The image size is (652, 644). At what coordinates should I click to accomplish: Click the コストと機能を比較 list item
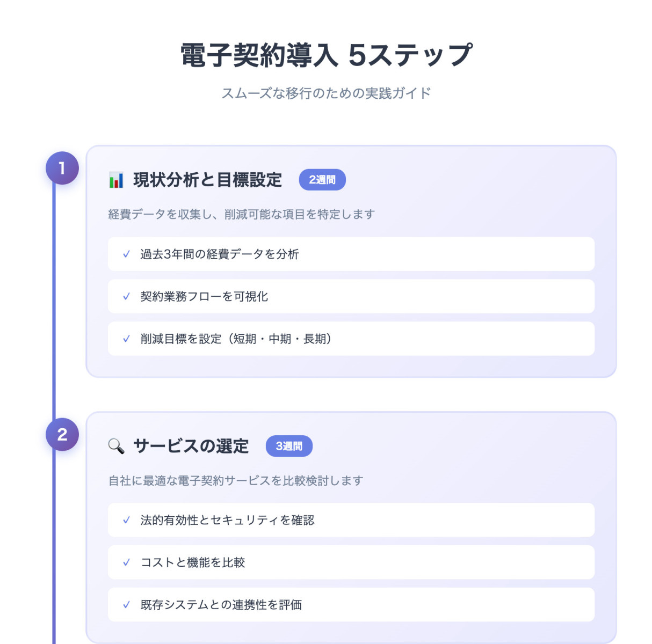[x=193, y=562]
